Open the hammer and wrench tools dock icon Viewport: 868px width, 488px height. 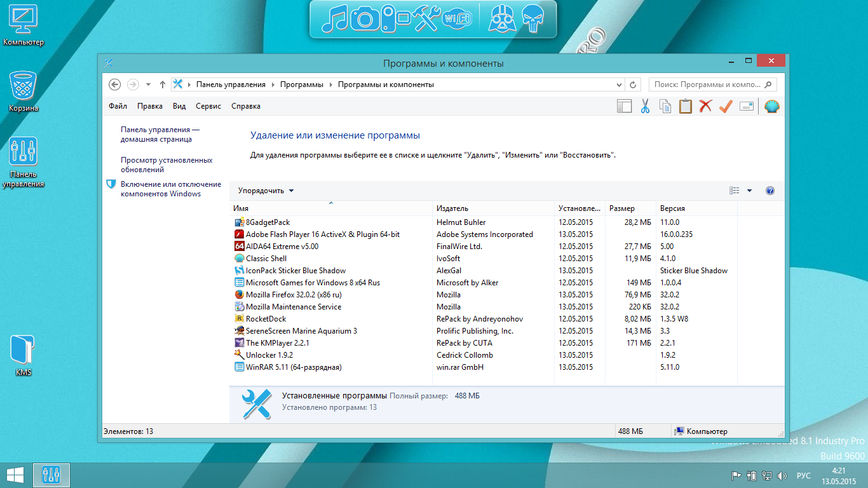click(x=427, y=18)
